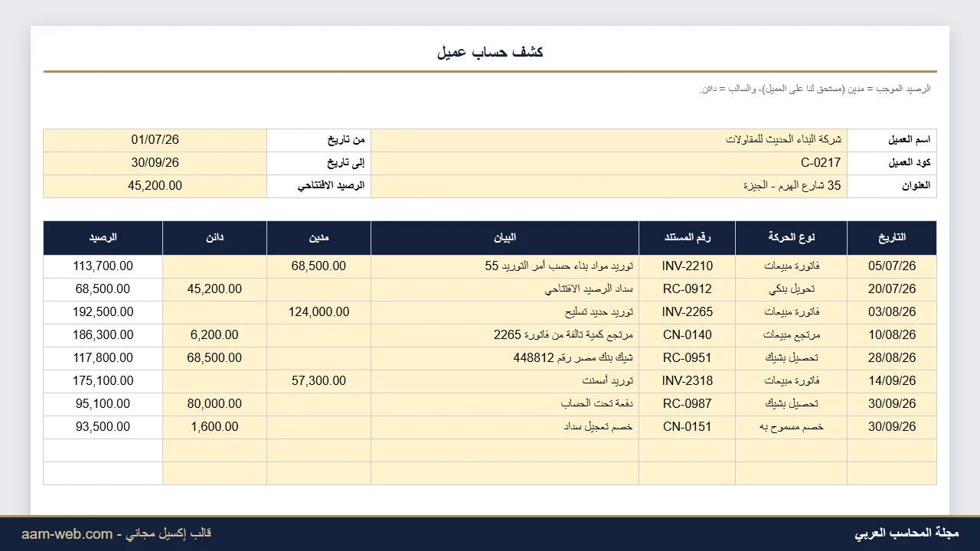The height and width of the screenshot is (551, 980).
Task: Select the 'رقم المستند' column header
Action: tap(688, 237)
